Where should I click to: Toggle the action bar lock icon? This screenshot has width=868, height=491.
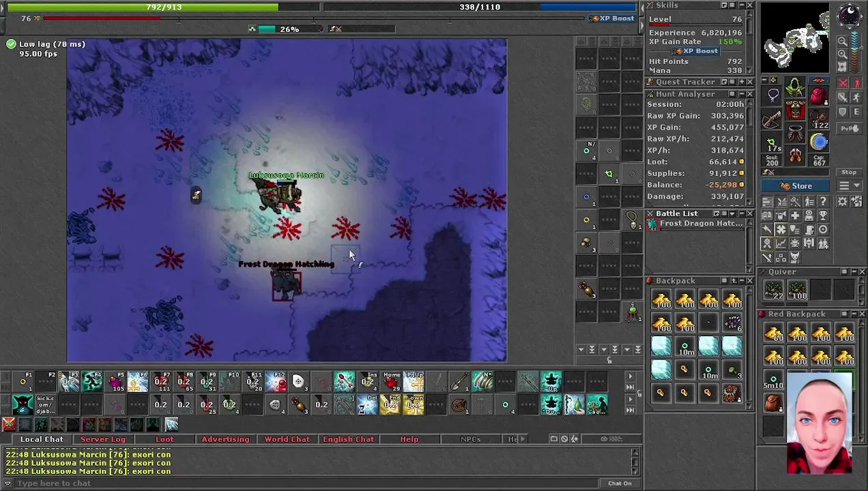click(x=639, y=393)
